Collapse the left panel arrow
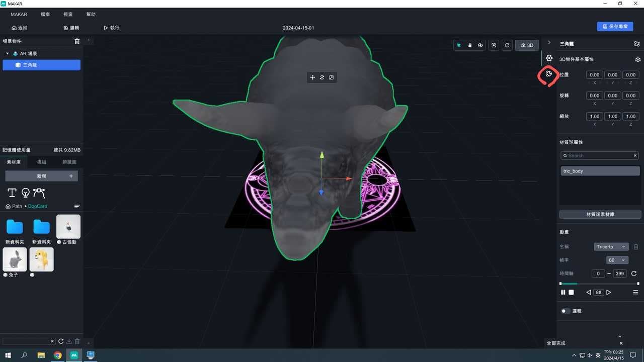Viewport: 644px width, 362px height. point(89,40)
